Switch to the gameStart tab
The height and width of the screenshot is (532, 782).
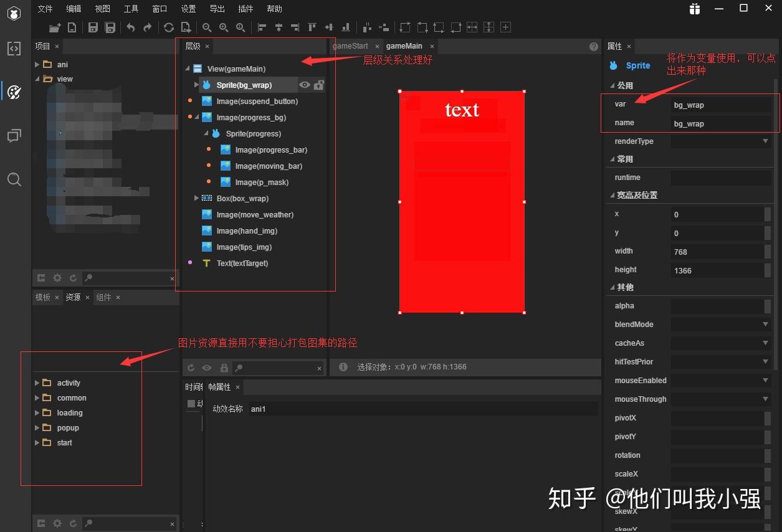[349, 45]
